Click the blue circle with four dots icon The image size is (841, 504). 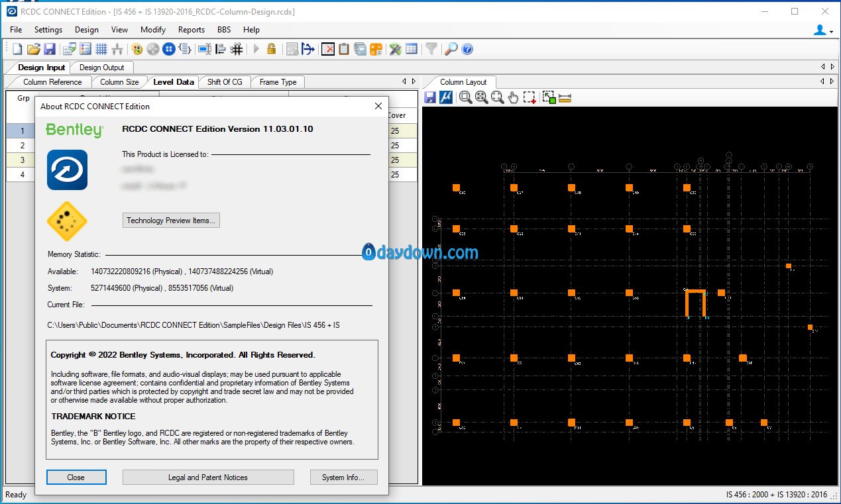169,49
